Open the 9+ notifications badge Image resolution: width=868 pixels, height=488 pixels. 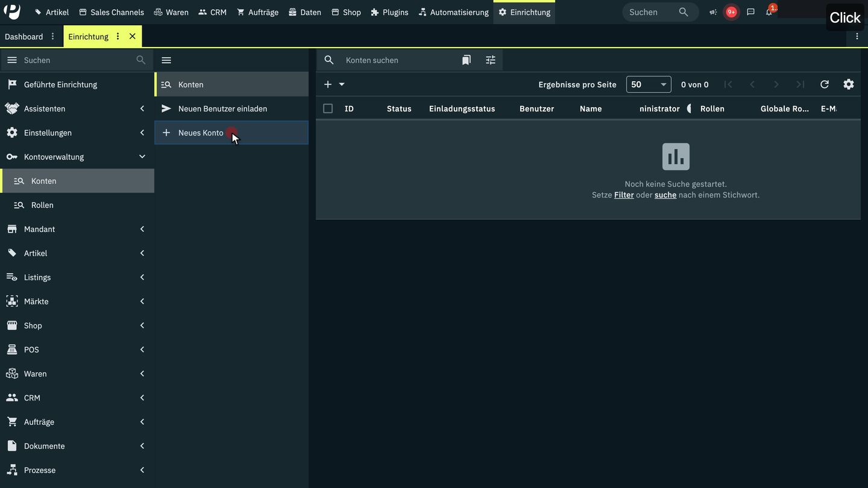point(731,12)
